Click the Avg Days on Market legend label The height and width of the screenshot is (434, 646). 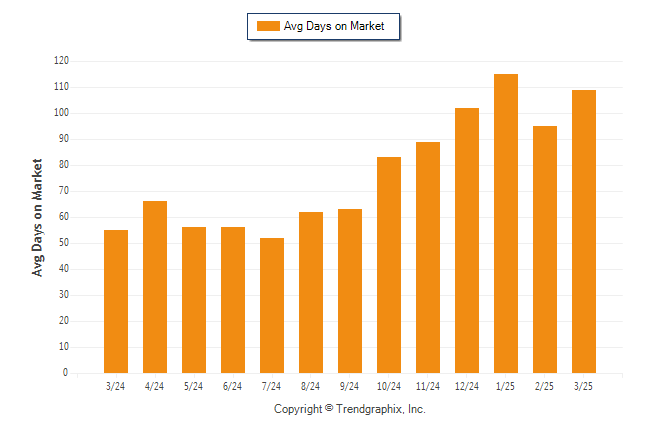334,26
